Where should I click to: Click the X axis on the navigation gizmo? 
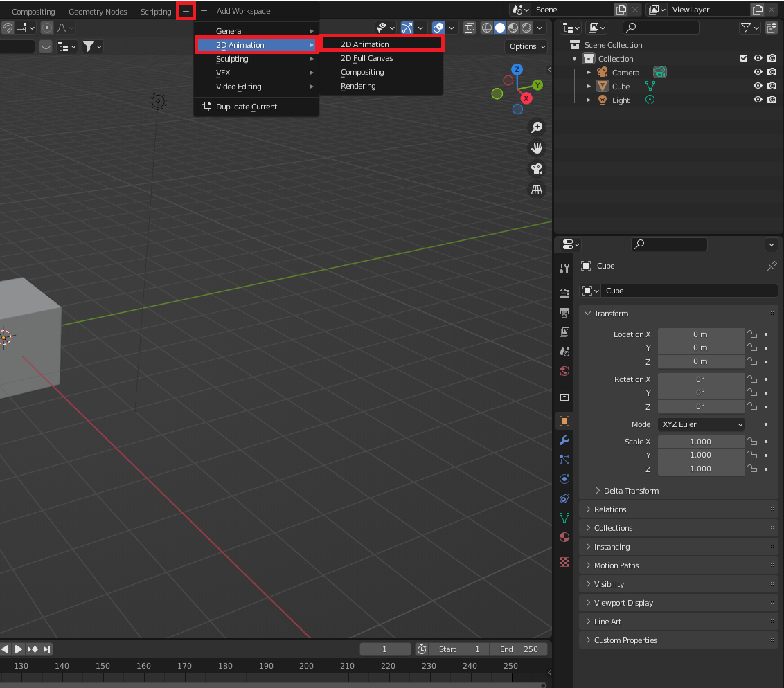[526, 98]
